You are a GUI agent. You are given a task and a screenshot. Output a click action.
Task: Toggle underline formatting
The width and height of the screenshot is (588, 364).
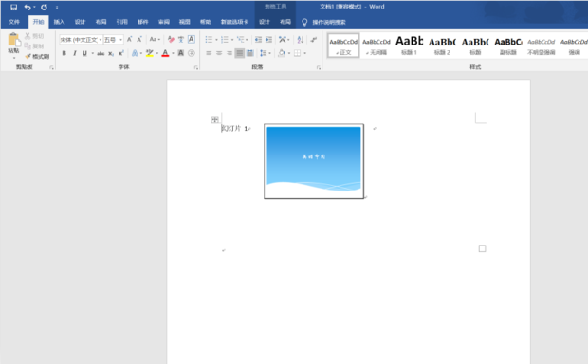84,53
